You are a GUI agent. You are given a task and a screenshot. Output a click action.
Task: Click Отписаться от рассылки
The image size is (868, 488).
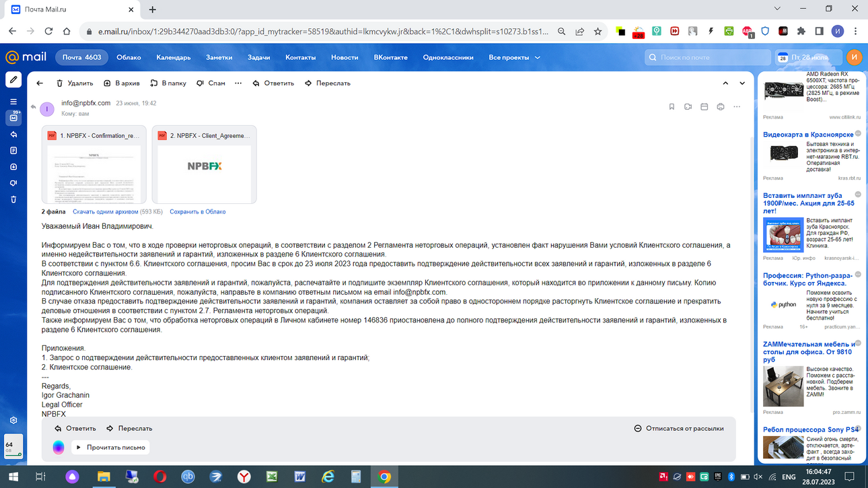click(679, 428)
